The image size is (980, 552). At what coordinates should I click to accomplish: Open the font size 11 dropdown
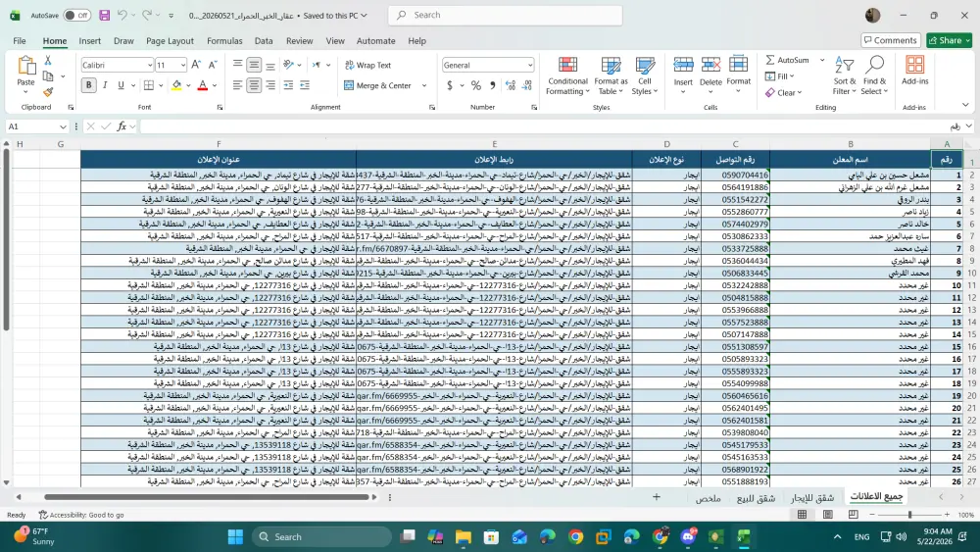click(x=182, y=65)
